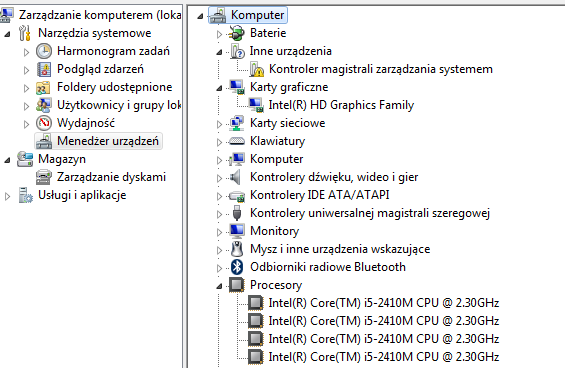Click the Baterie battery icon
The image size is (565, 368).
point(237,33)
